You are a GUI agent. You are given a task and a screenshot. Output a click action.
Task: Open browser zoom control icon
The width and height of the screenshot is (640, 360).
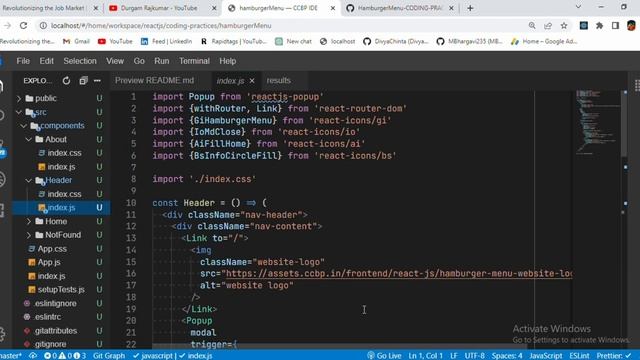click(x=532, y=25)
